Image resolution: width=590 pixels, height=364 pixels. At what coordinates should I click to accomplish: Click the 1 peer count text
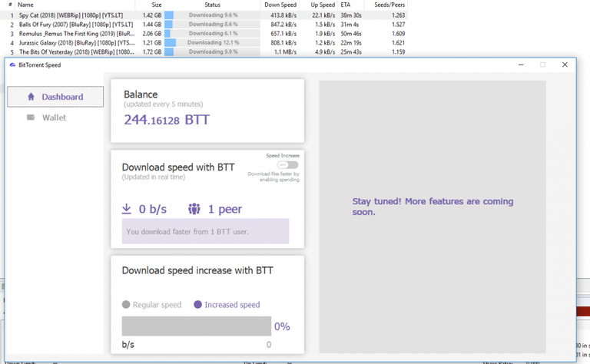pyautogui.click(x=225, y=209)
